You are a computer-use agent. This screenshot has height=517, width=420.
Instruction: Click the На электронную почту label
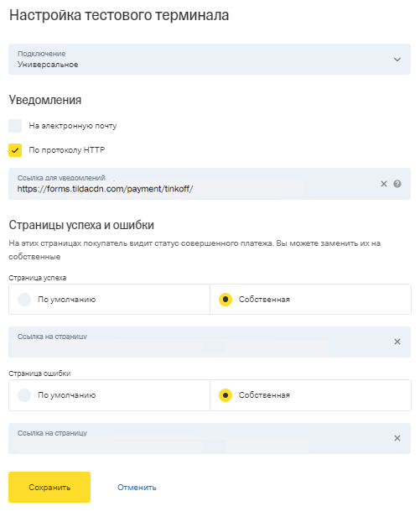pos(73,126)
